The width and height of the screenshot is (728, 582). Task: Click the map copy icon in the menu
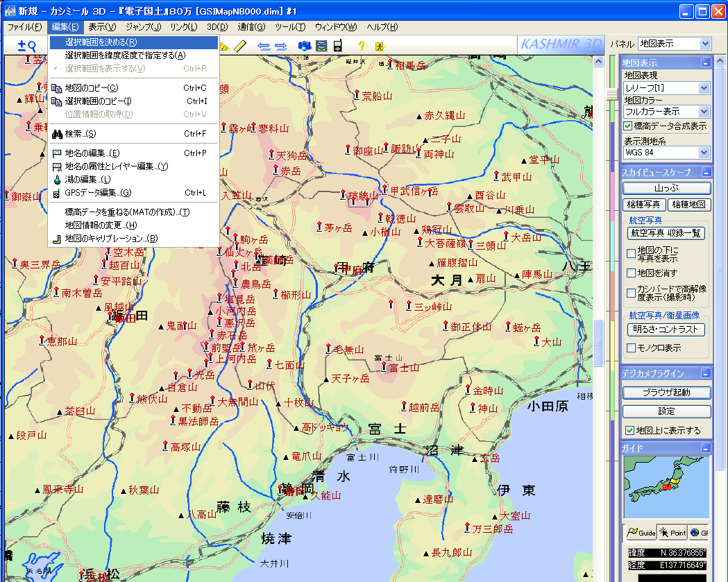pos(57,88)
